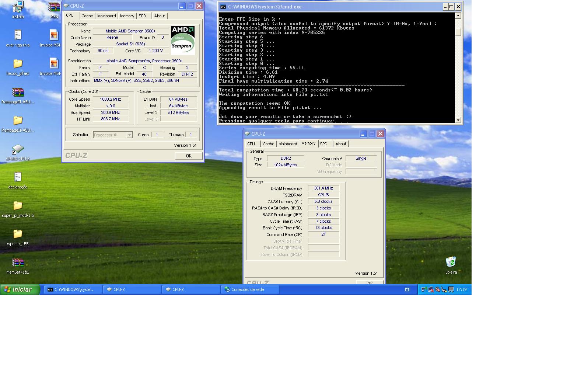Click the Iniciar start button

(20, 289)
